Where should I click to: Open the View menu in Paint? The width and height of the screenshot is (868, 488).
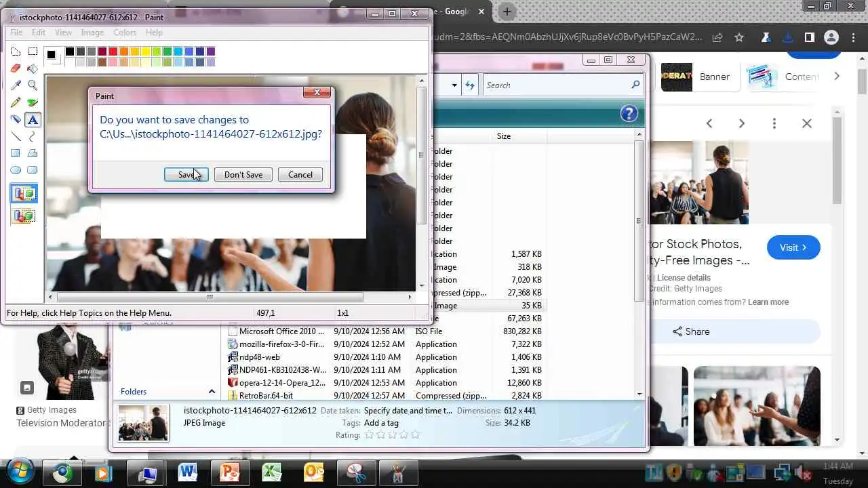[x=63, y=33]
